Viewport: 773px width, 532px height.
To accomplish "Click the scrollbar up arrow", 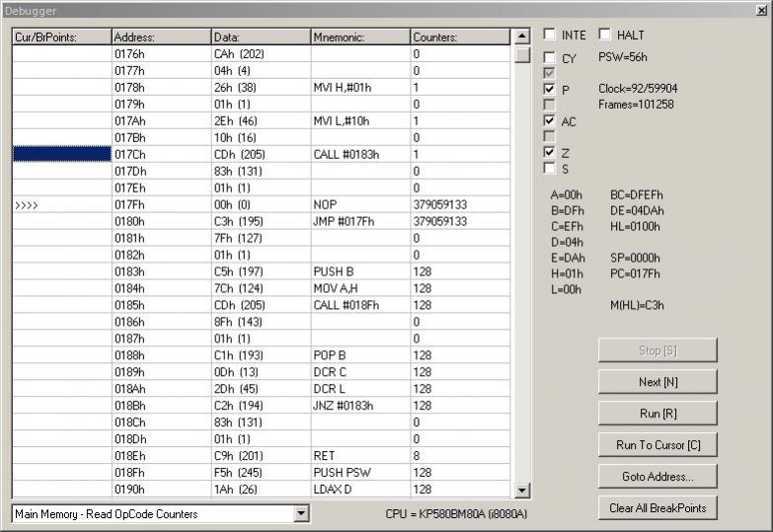I will [x=522, y=37].
